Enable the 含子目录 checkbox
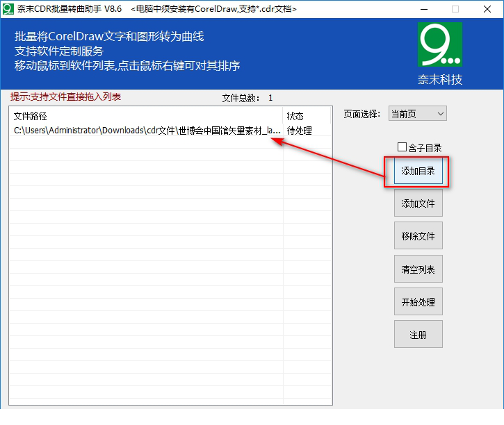 pos(402,147)
